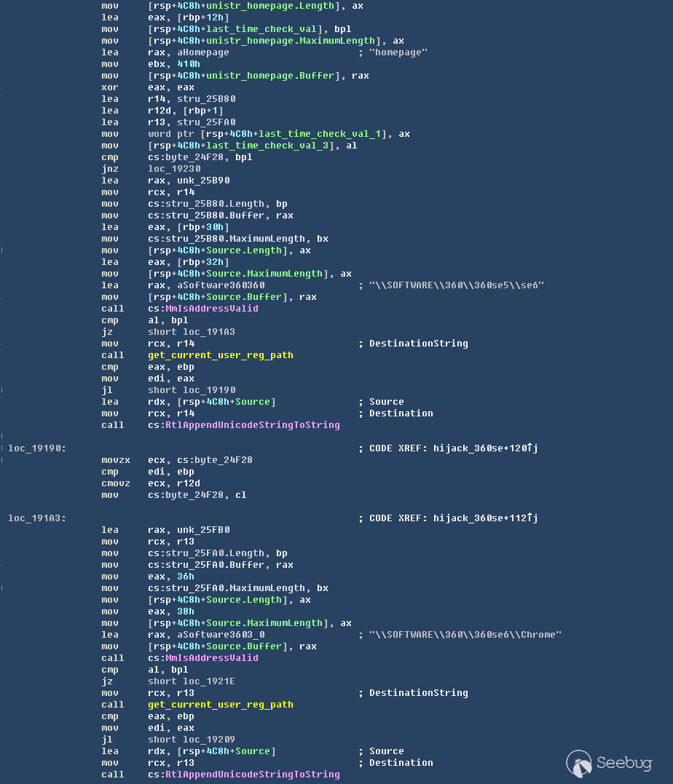Click the 360se6\\Chrome registry path comment

[465, 635]
